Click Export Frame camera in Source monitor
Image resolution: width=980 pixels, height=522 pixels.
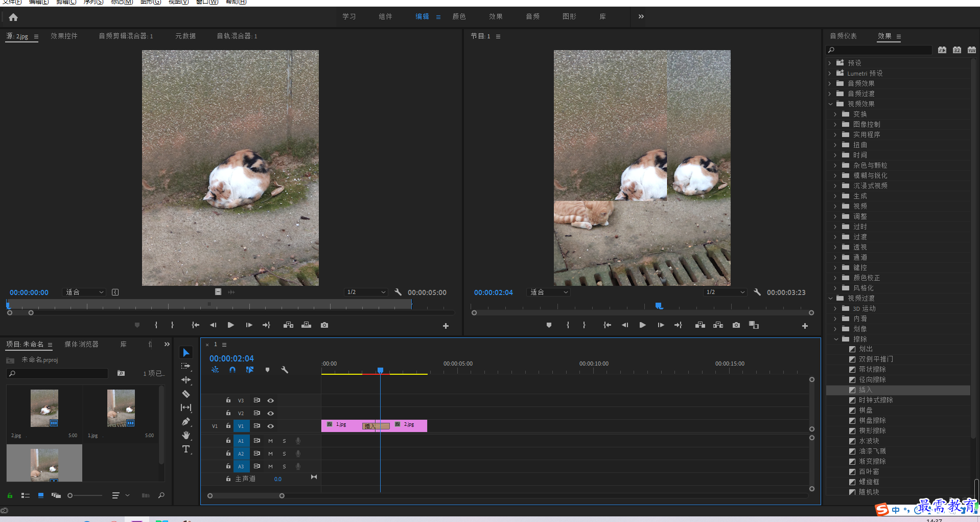click(x=324, y=325)
